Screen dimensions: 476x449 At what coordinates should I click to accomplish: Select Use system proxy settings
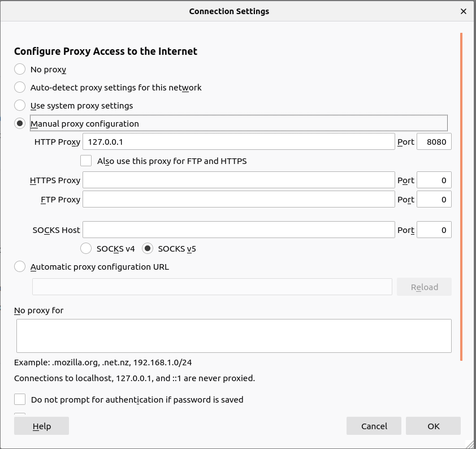pyautogui.click(x=20, y=106)
